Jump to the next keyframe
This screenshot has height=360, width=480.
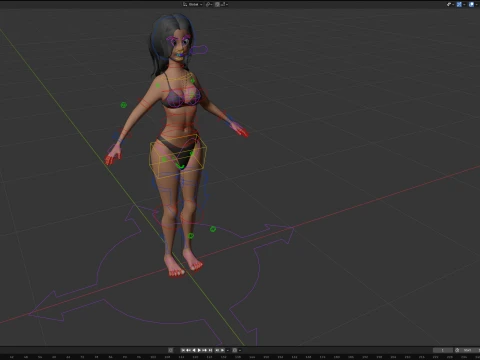pos(204,350)
